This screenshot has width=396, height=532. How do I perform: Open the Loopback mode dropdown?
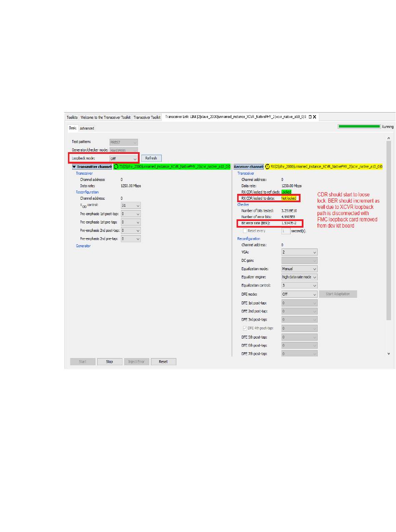[x=123, y=158]
